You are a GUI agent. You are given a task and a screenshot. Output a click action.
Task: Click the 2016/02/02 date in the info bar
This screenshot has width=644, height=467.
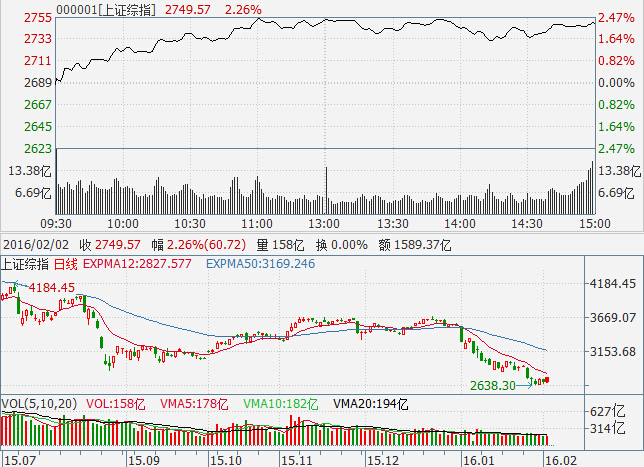[33, 244]
